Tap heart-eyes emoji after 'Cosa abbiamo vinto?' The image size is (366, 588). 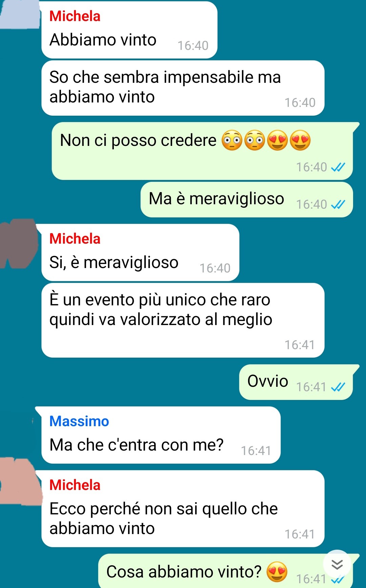[277, 572]
